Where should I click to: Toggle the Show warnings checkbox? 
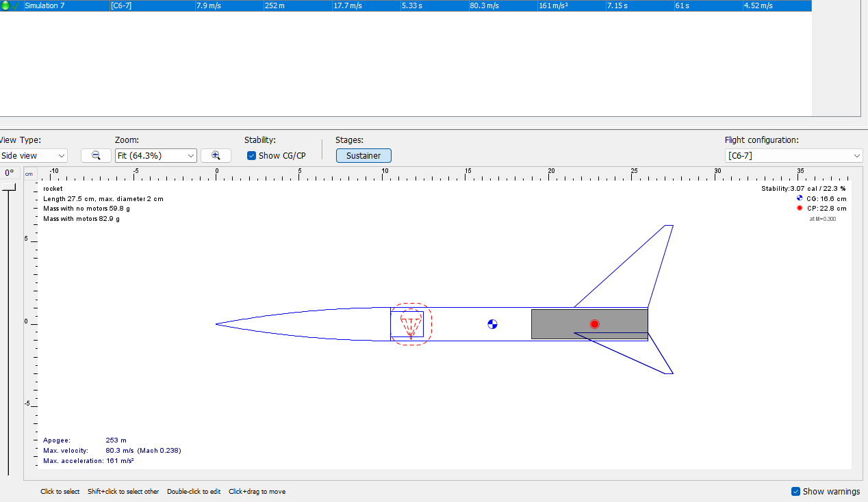795,491
